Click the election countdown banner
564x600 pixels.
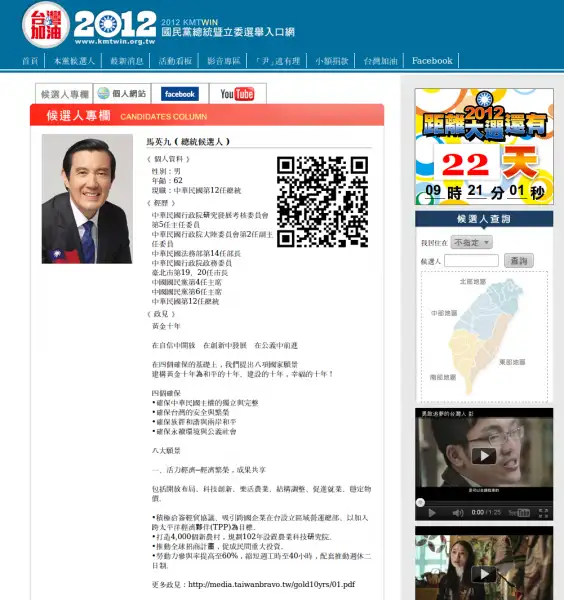click(x=484, y=147)
